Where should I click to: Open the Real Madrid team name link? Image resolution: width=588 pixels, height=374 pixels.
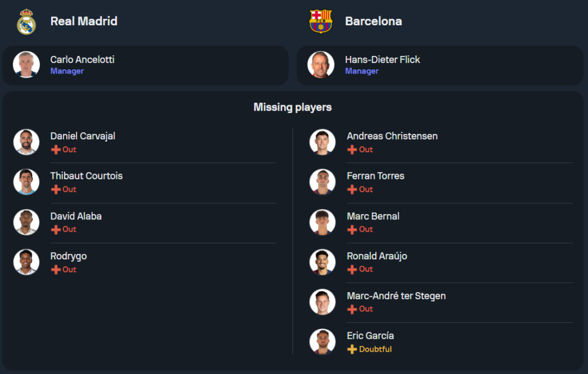click(x=84, y=21)
